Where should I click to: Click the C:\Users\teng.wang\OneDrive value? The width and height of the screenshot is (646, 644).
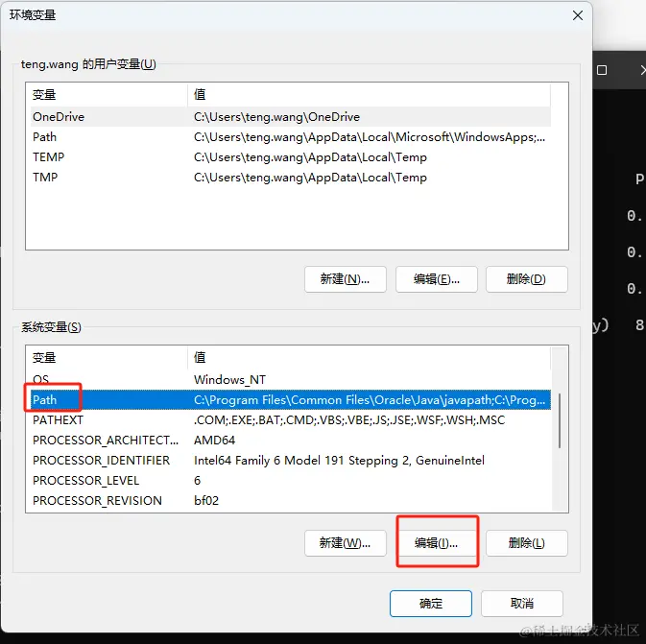point(276,117)
